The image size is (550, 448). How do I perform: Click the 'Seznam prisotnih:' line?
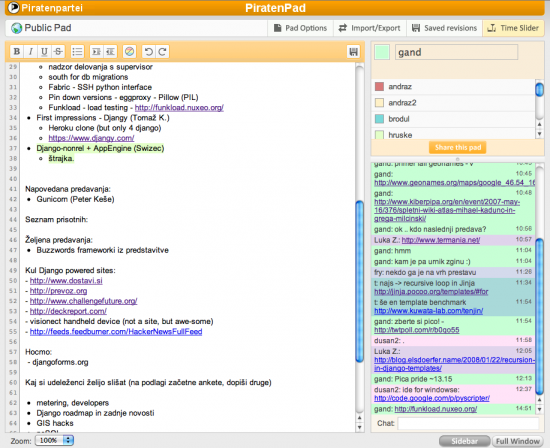pos(56,220)
